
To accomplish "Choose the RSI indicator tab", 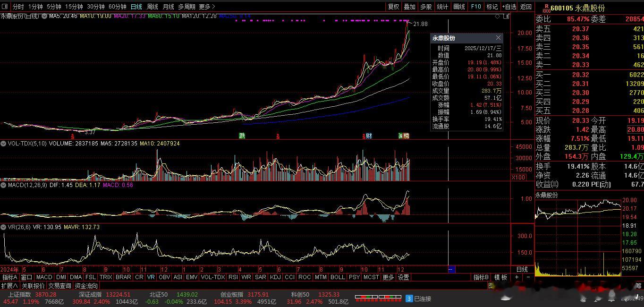I will tap(233, 277).
